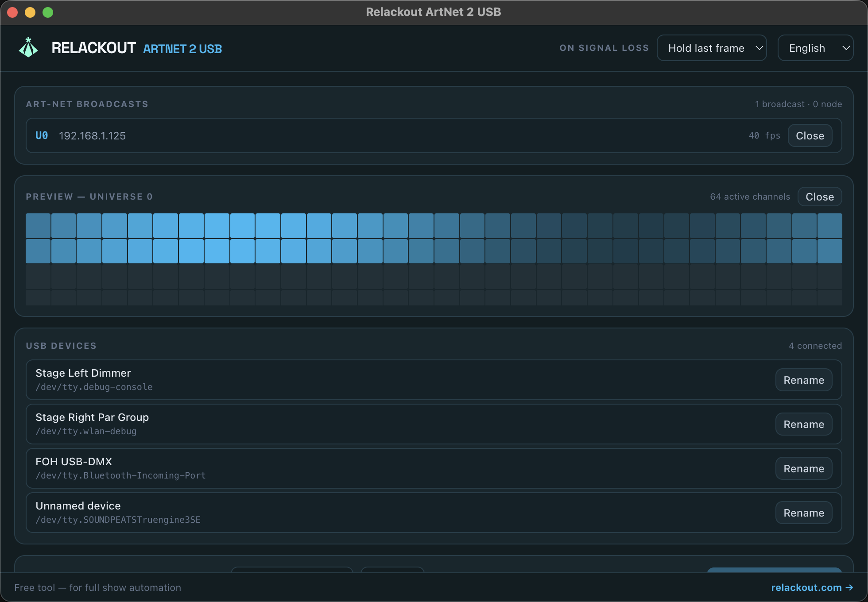Screen dimensions: 868x602
Task: Click the FOH USB-DMX device name
Action: (x=74, y=461)
